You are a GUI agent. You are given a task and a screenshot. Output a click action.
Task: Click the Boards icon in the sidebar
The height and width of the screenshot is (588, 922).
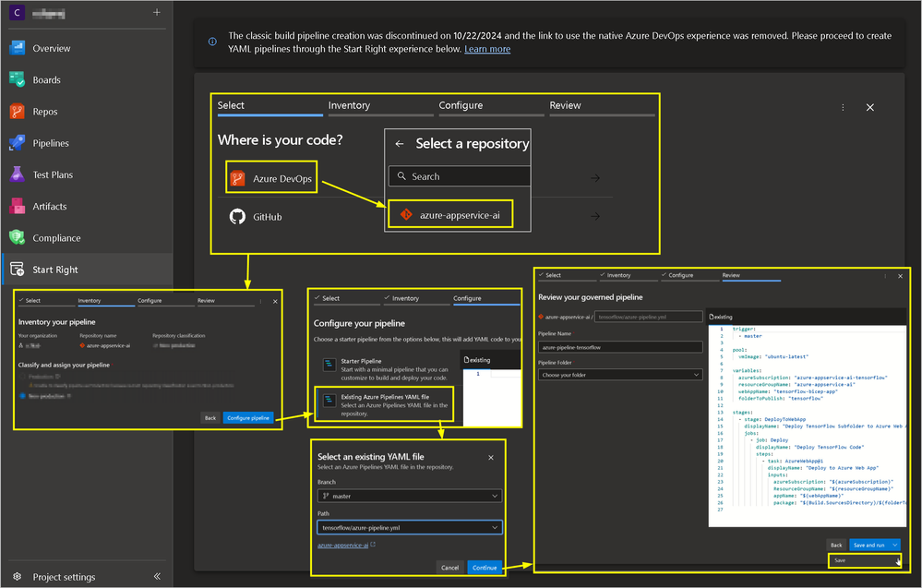(17, 79)
